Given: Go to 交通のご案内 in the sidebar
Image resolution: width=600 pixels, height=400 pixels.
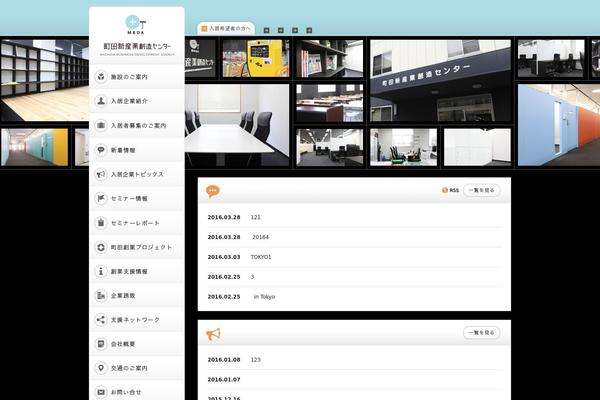Looking at the screenshot, I should pyautogui.click(x=137, y=368).
